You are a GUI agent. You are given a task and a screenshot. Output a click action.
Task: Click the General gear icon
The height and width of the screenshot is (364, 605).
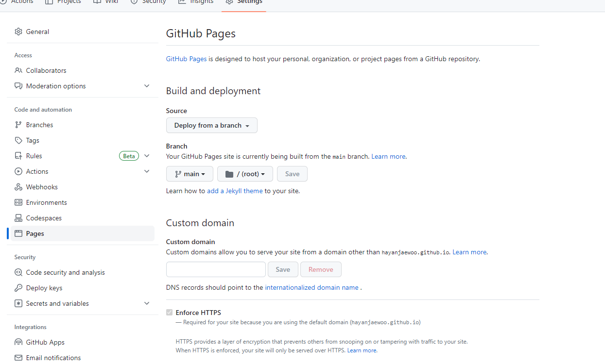click(x=18, y=32)
